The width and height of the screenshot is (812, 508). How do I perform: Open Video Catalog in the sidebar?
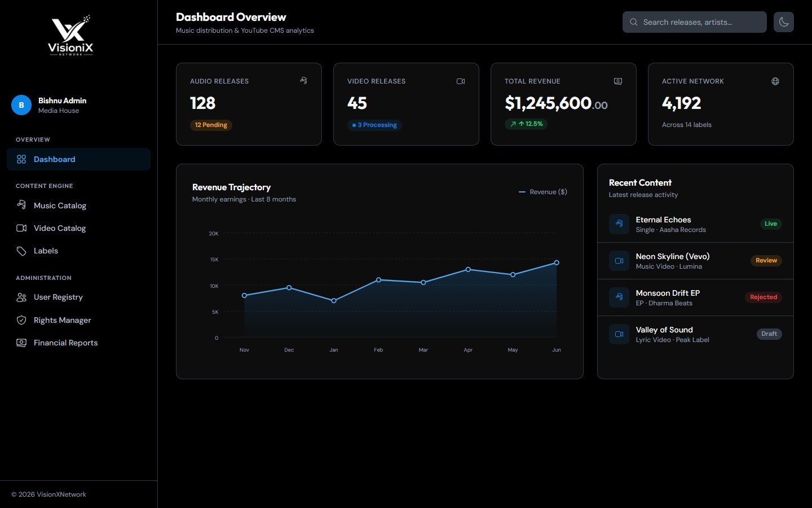pos(79,228)
